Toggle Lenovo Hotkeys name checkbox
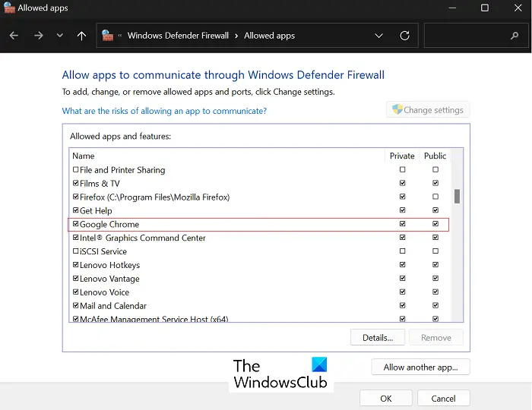Screen dimensions: 532x410 [76, 265]
